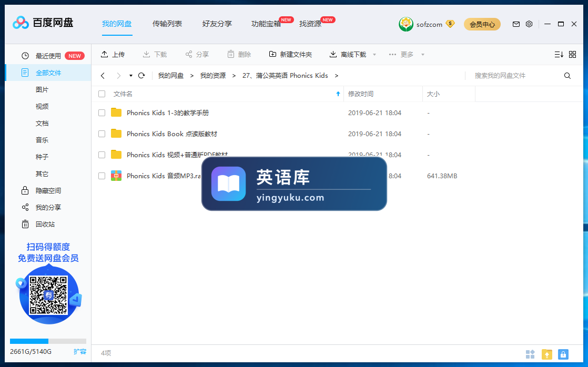Toggle the 文件名 sort arrow

tap(338, 94)
